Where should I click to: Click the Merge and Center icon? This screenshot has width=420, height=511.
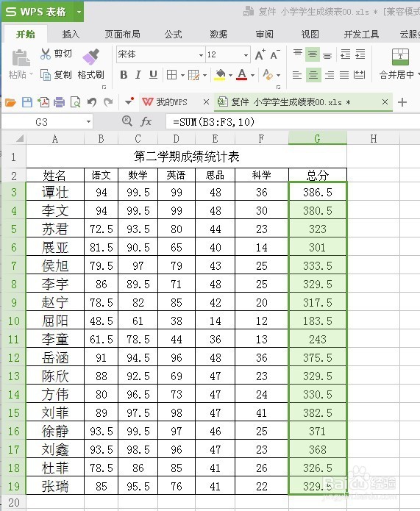pos(400,57)
